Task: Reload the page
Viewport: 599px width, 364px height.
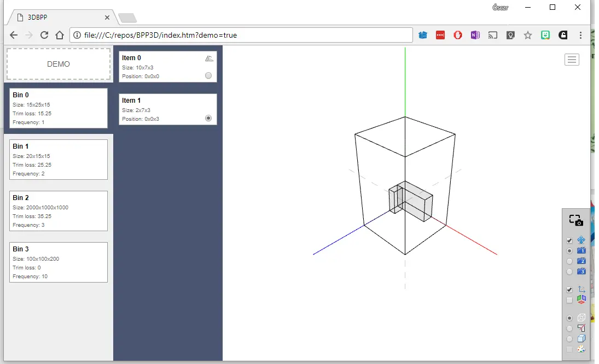Action: point(45,35)
